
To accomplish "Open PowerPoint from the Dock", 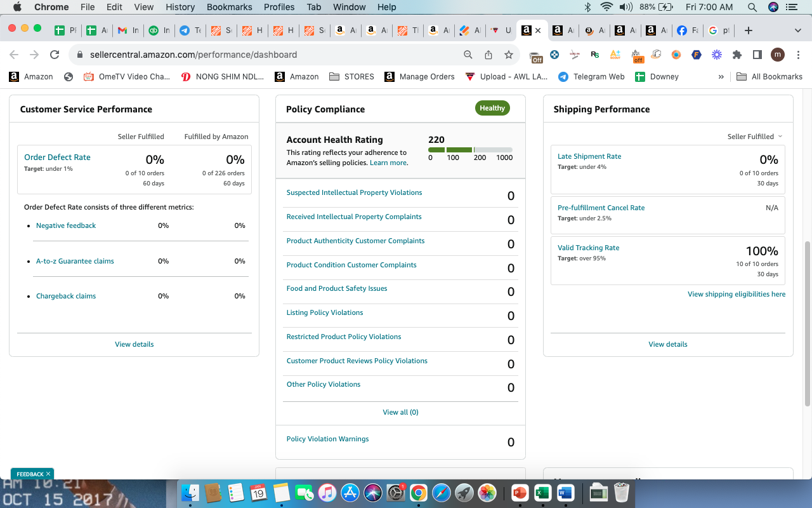I will pyautogui.click(x=520, y=492).
